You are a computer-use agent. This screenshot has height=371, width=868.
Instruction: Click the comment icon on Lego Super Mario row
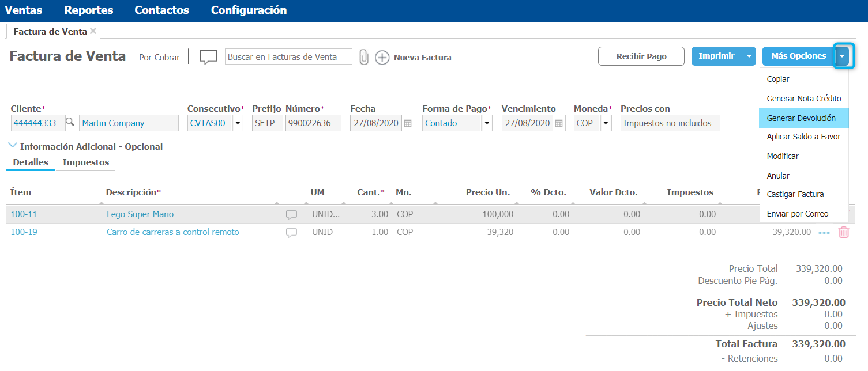point(292,215)
